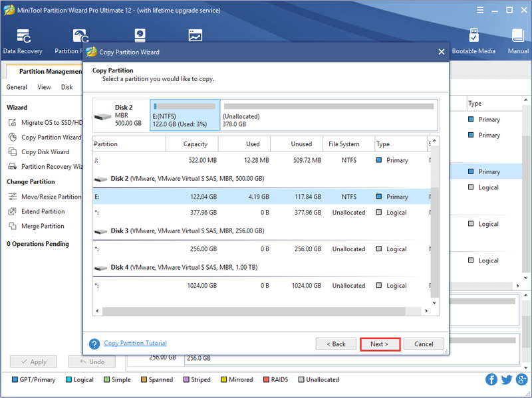Click the Back button
This screenshot has height=398, width=532.
336,344
